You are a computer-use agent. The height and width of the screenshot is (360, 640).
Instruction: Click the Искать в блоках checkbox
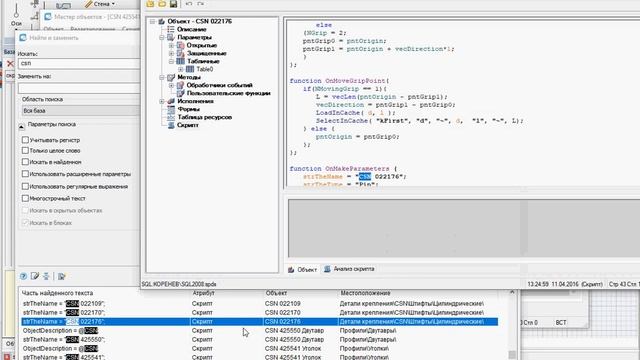[25, 223]
